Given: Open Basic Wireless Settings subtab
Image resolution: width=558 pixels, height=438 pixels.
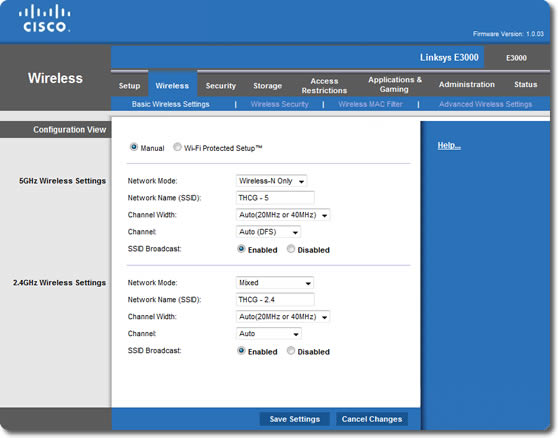Looking at the screenshot, I should [x=170, y=104].
